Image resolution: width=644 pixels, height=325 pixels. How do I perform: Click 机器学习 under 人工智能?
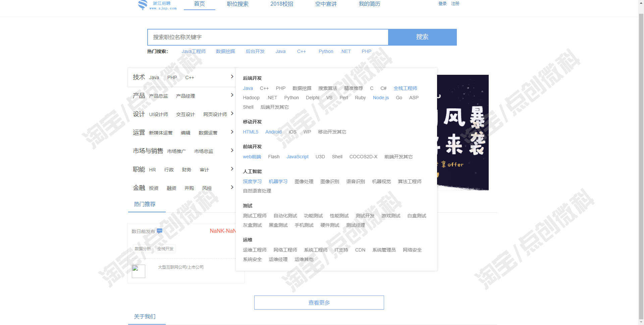(x=278, y=181)
